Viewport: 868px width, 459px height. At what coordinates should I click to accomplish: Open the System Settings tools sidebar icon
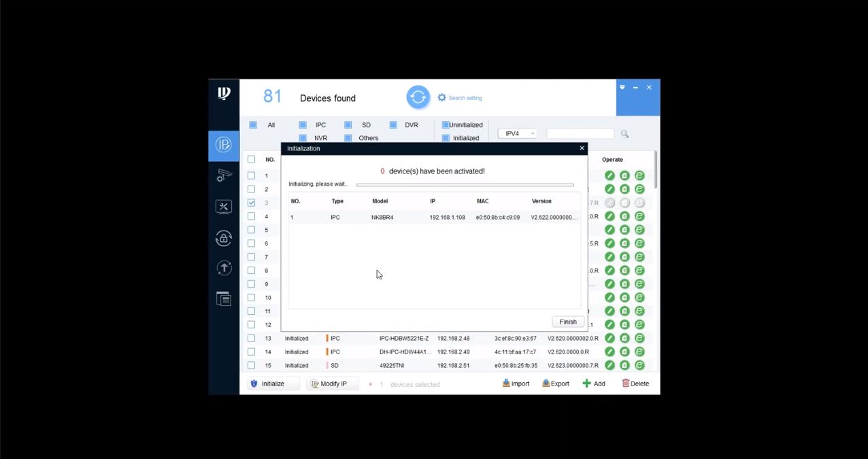point(224,206)
